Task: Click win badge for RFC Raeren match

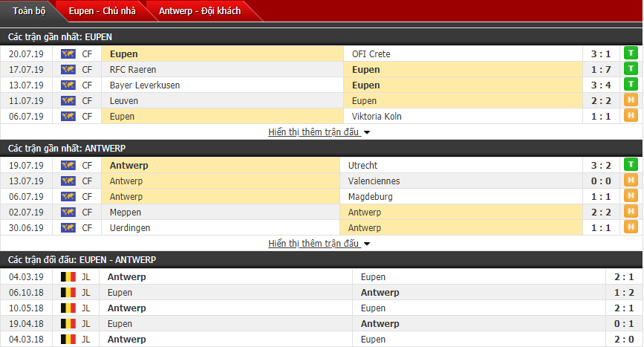Action: (631, 69)
